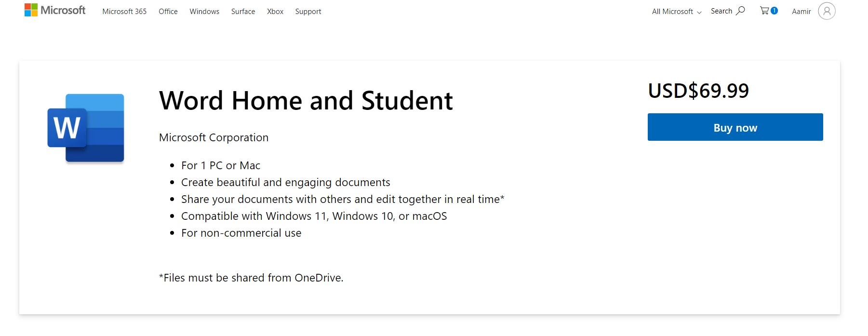The height and width of the screenshot is (336, 868).
Task: Click the OneDrive files footnote
Action: (251, 278)
